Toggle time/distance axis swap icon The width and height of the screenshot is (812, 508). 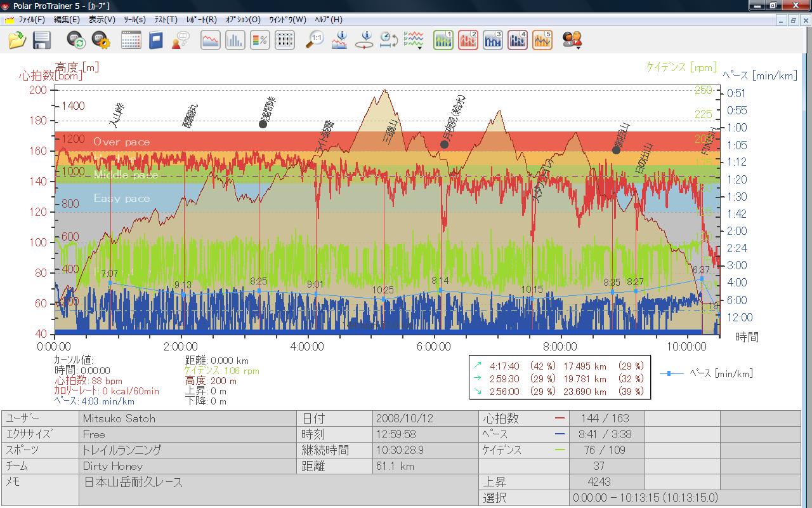(x=389, y=41)
